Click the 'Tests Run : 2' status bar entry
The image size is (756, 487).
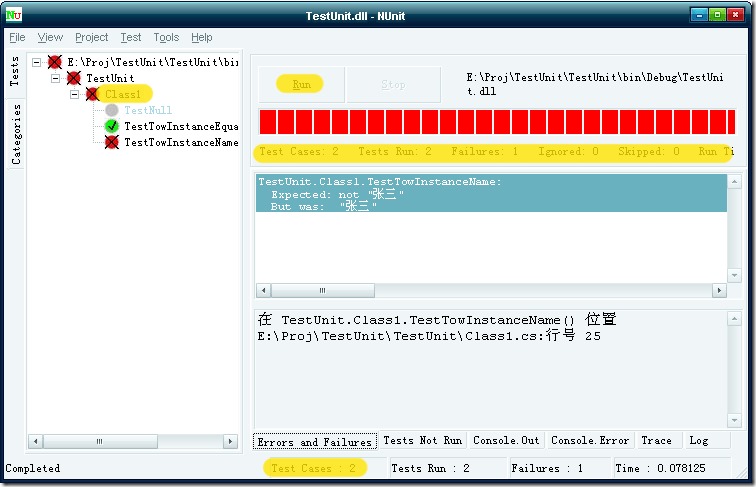[x=431, y=468]
